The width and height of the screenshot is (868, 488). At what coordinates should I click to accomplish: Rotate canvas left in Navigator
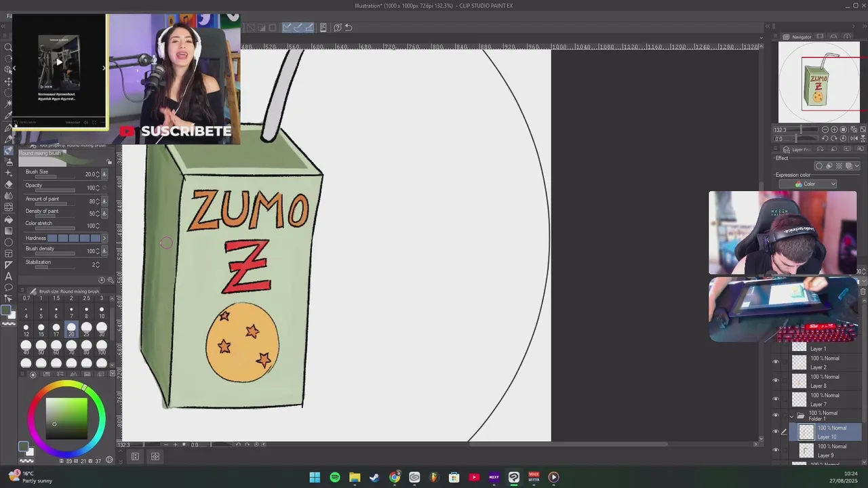(825, 138)
